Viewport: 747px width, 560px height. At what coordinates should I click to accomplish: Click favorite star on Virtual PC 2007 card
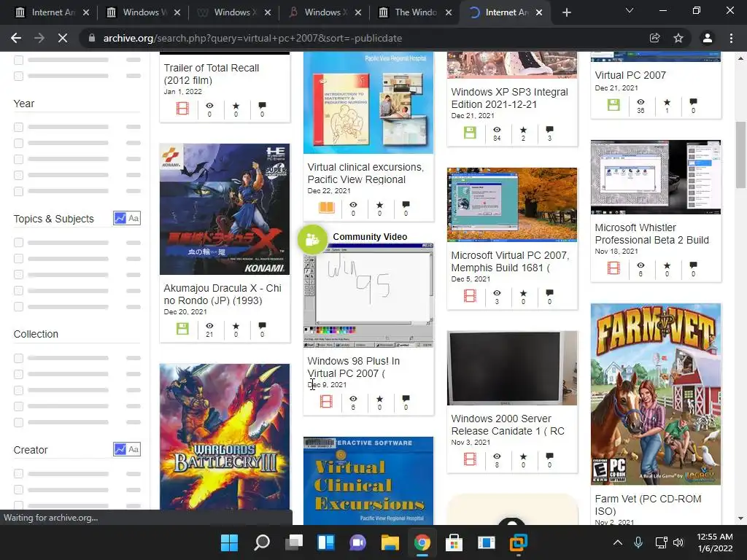coord(667,102)
